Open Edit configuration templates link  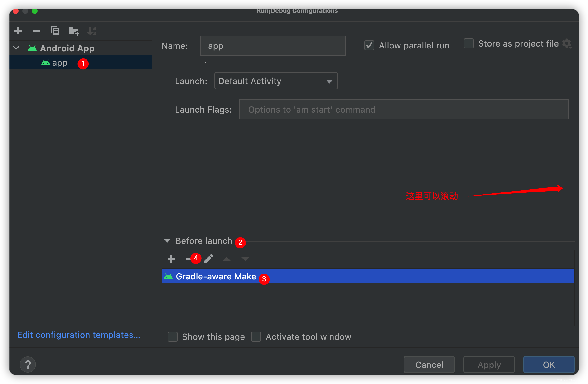79,335
